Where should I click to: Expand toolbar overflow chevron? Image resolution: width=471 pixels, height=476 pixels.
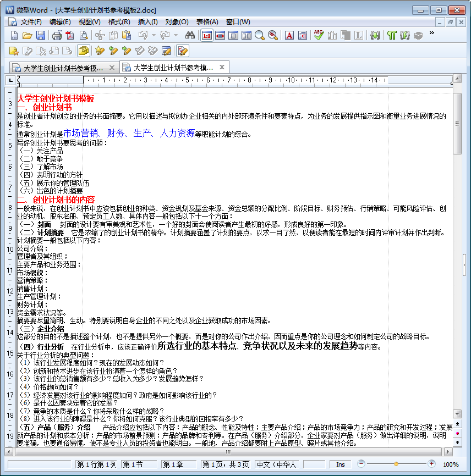click(432, 33)
